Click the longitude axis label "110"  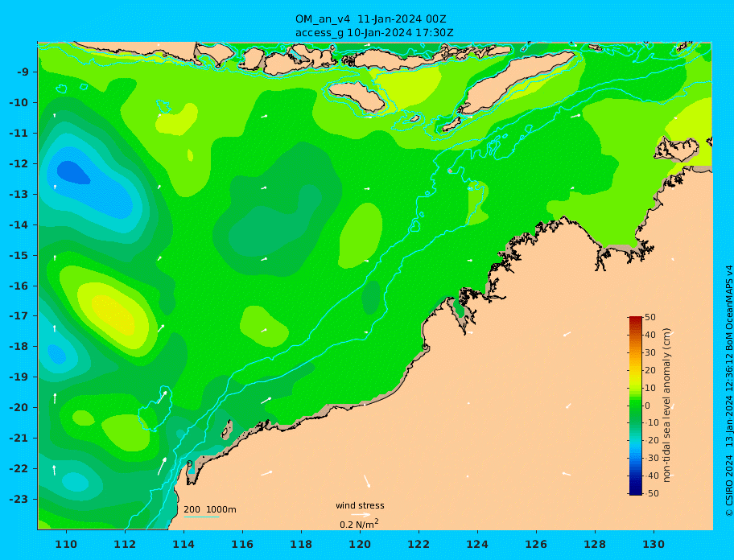pyautogui.click(x=66, y=544)
